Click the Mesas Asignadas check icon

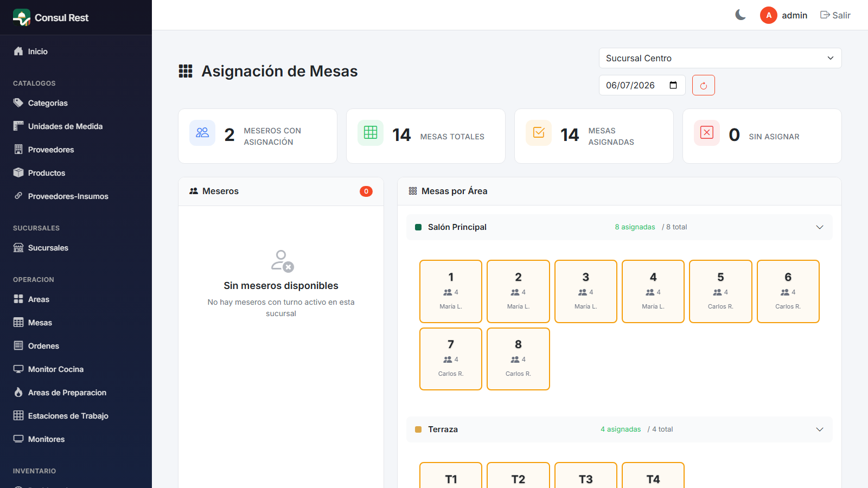[539, 133]
